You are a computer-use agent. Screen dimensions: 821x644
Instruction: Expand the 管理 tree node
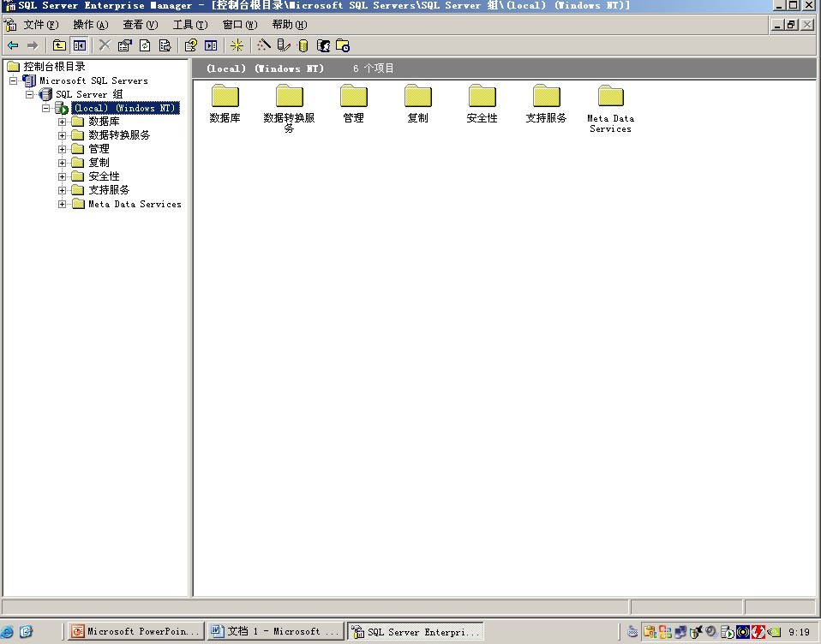click(x=63, y=149)
